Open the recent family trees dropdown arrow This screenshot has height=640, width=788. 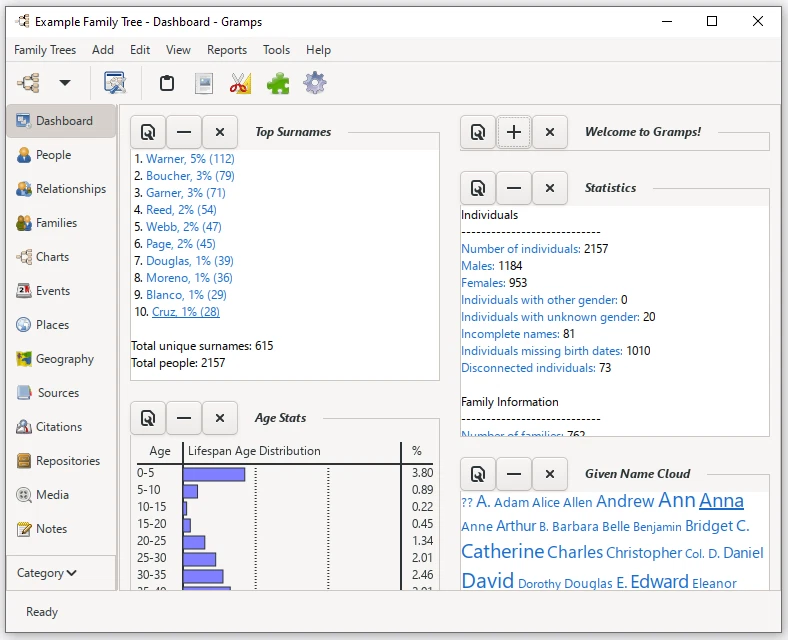pos(65,83)
